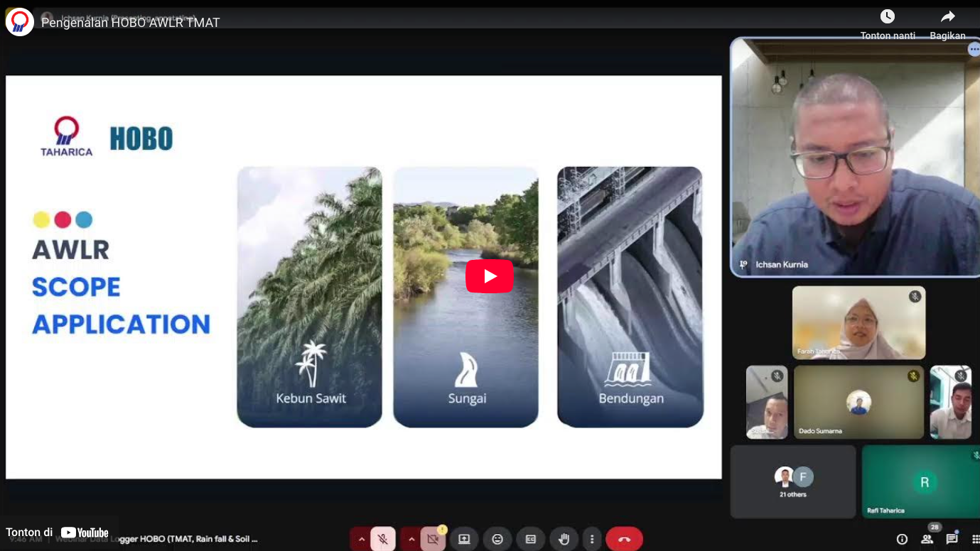Click the red dot on slide
This screenshot has width=980, height=551.
63,219
